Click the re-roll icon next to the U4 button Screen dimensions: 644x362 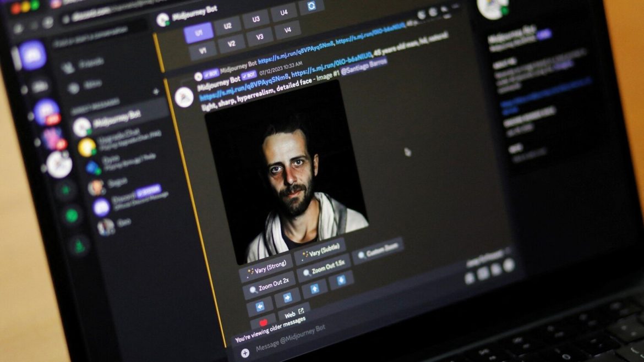tap(312, 7)
